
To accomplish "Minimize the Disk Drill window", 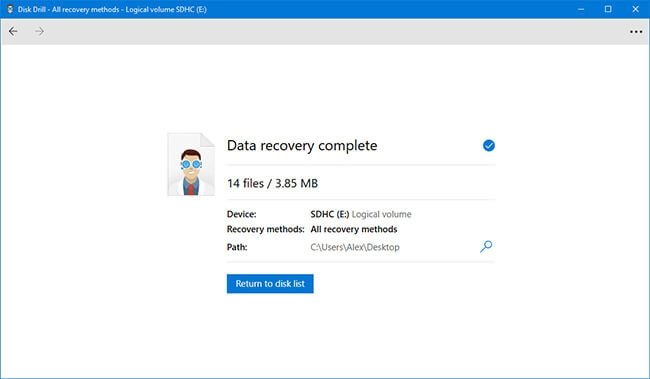I will tap(581, 9).
